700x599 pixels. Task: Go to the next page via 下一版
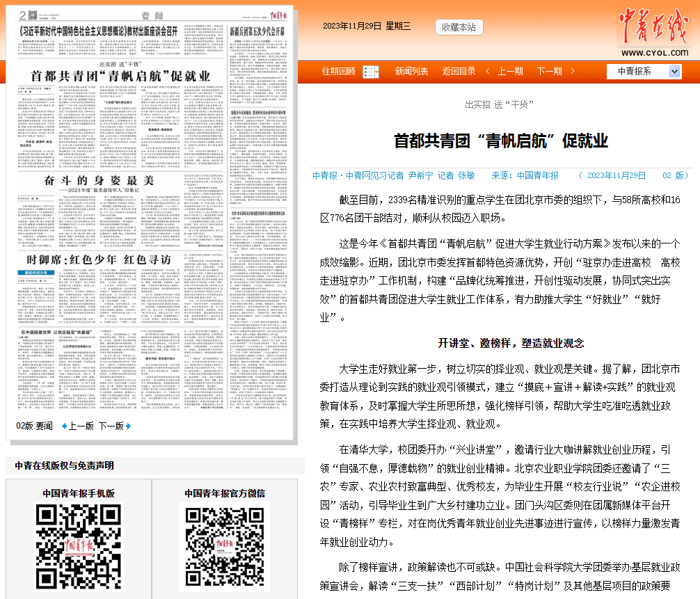pyautogui.click(x=110, y=426)
